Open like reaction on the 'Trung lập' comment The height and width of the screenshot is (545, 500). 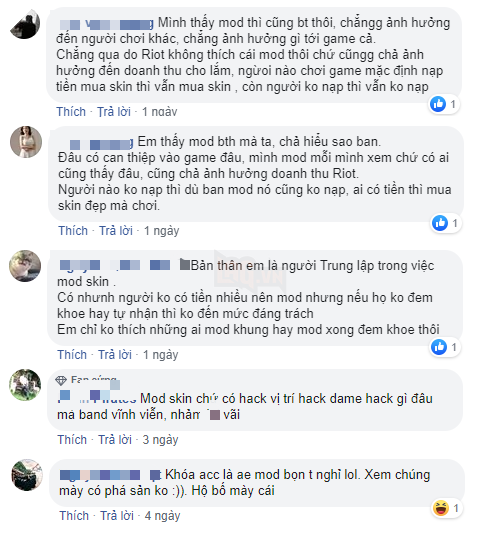(x=439, y=347)
